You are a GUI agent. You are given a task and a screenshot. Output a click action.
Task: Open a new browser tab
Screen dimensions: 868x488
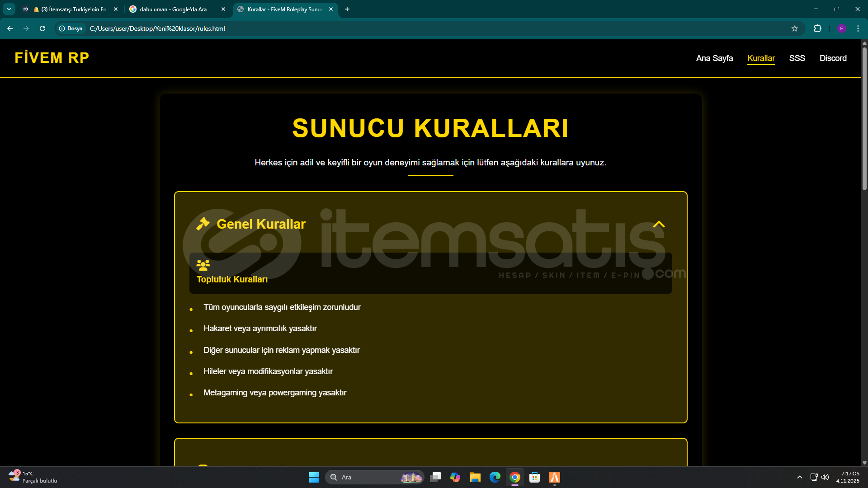click(347, 9)
